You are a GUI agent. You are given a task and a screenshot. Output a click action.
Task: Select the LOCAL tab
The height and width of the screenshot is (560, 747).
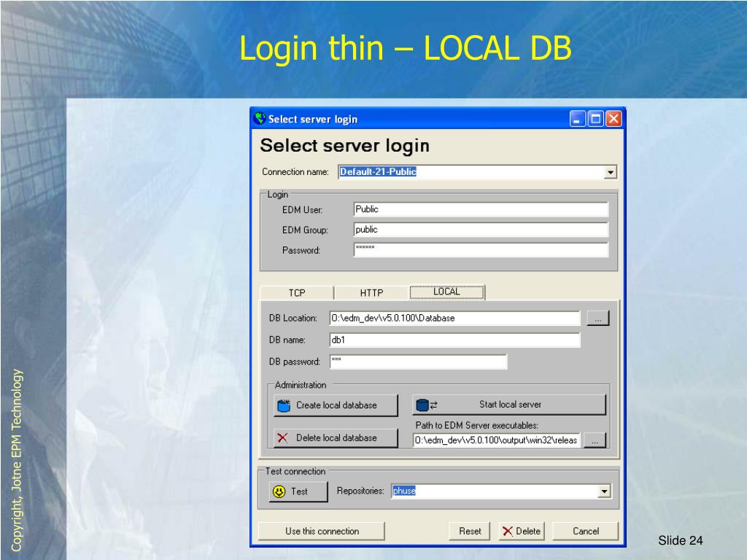[x=446, y=292]
